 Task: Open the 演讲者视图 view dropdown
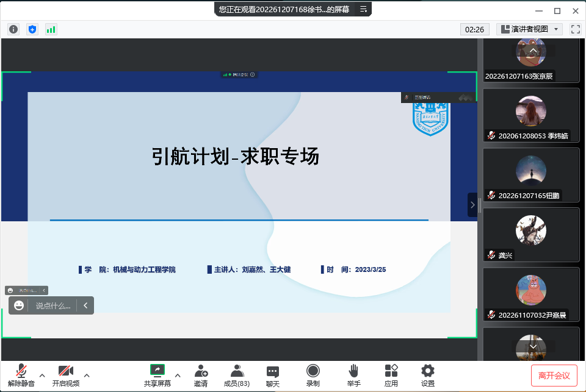pyautogui.click(x=529, y=29)
